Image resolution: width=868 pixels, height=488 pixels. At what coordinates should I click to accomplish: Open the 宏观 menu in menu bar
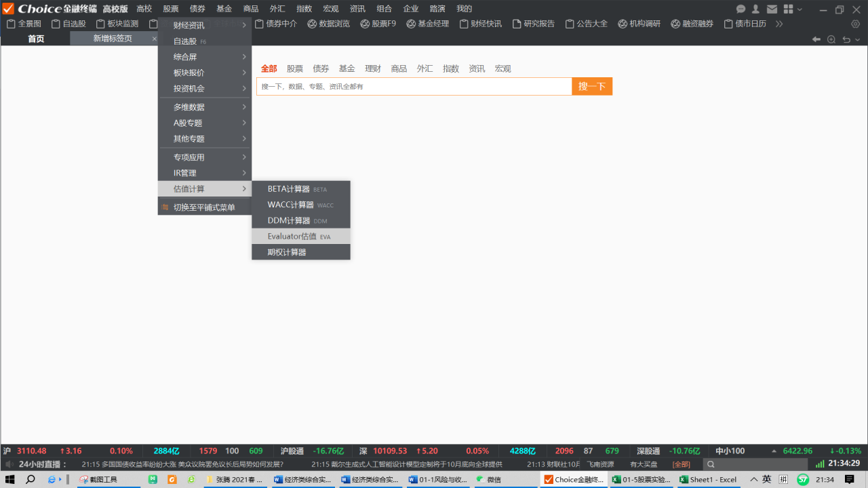(331, 9)
